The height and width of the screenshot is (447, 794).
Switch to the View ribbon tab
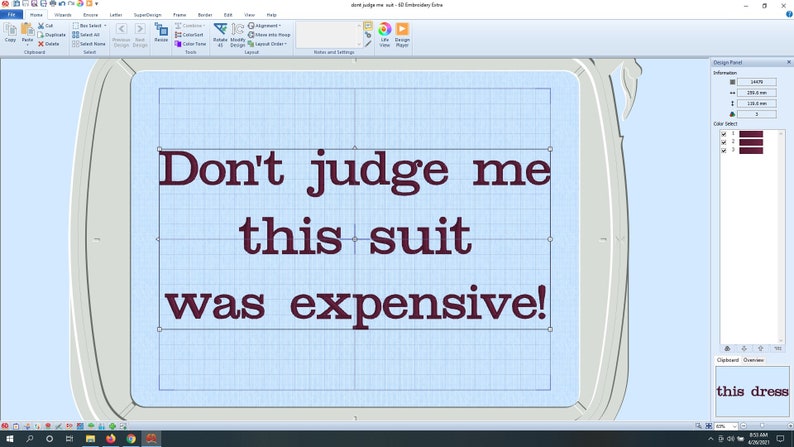point(250,15)
